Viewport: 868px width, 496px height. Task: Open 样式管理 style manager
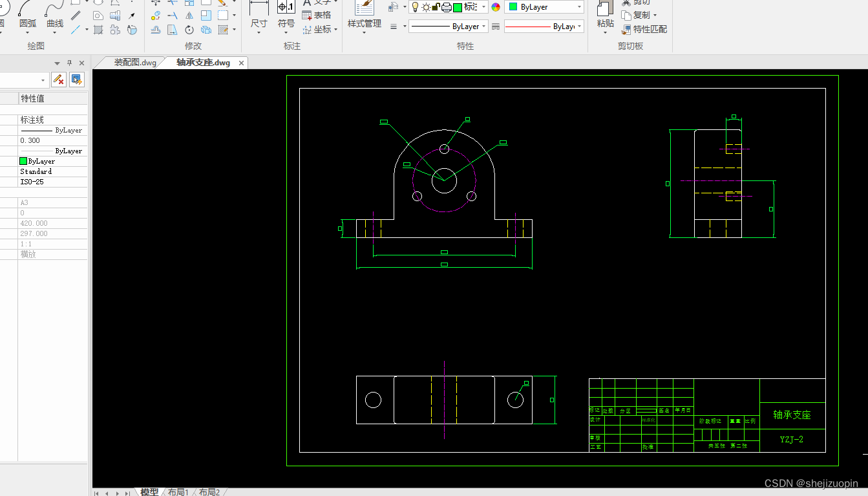[365, 16]
